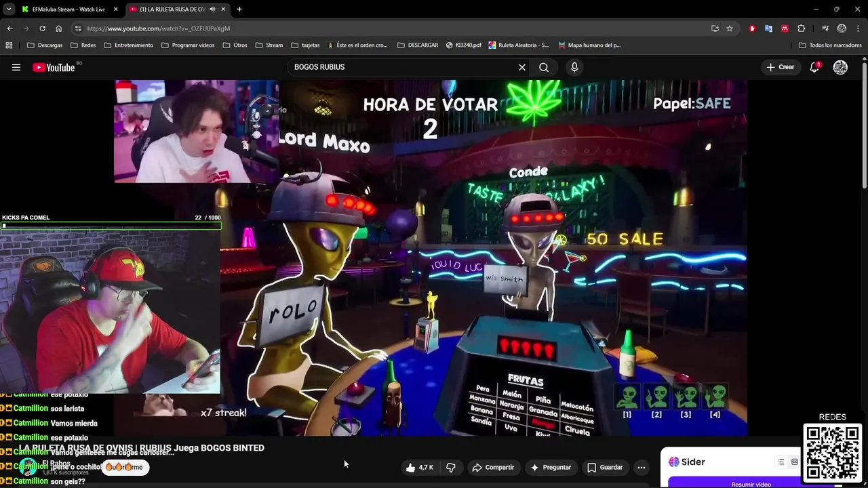868x488 pixels.
Task: Open more actions three-dot menu below video
Action: pos(642,467)
